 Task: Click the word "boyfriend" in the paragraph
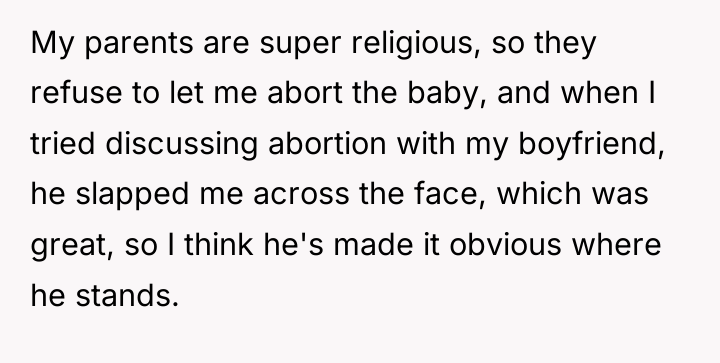(588, 145)
